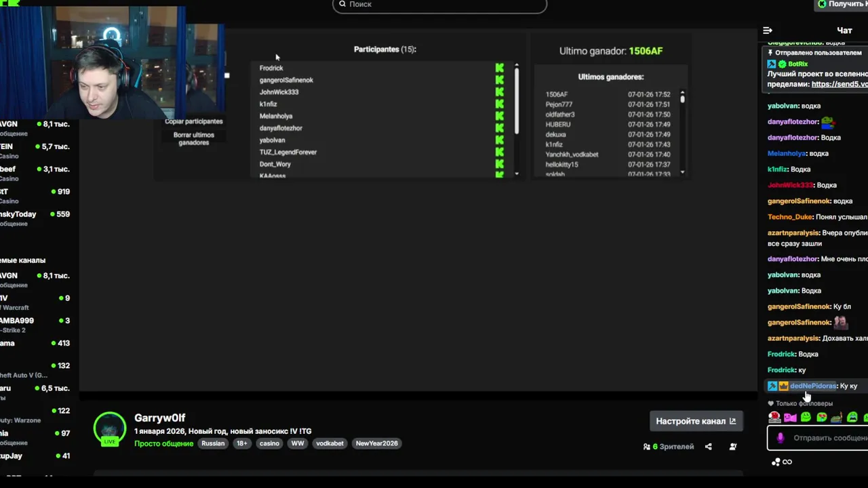868x488 pixels.
Task: Click the BotRix username in the pinned message
Action: [798, 64]
